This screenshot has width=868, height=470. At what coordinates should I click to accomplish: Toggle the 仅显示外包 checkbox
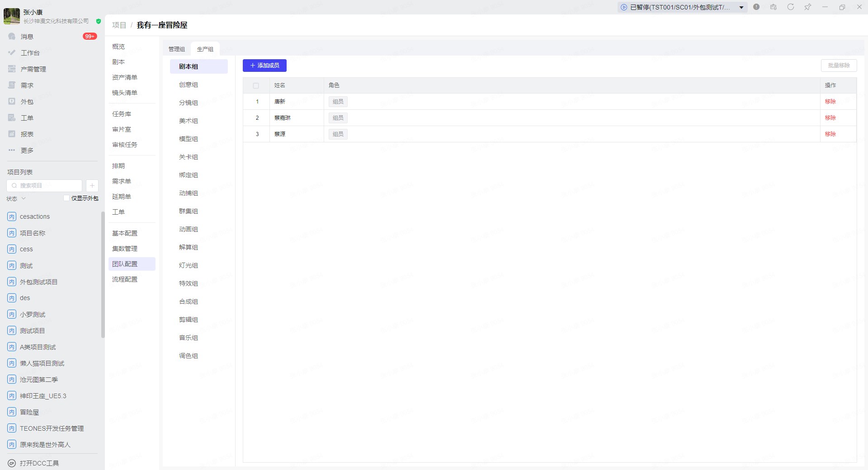(x=66, y=198)
